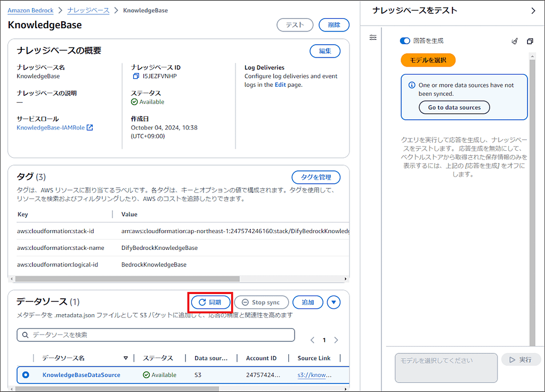Click the 同期 sync button
Image resolution: width=545 pixels, height=392 pixels.
click(x=210, y=303)
